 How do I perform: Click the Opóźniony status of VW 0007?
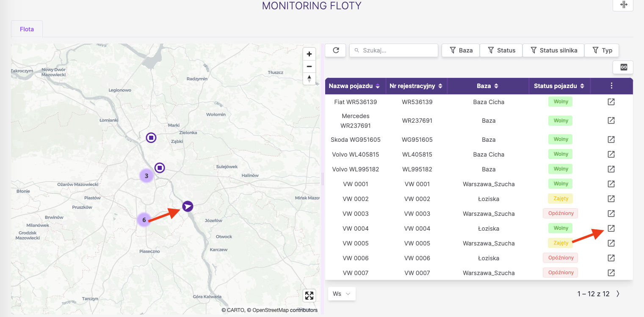pos(561,273)
